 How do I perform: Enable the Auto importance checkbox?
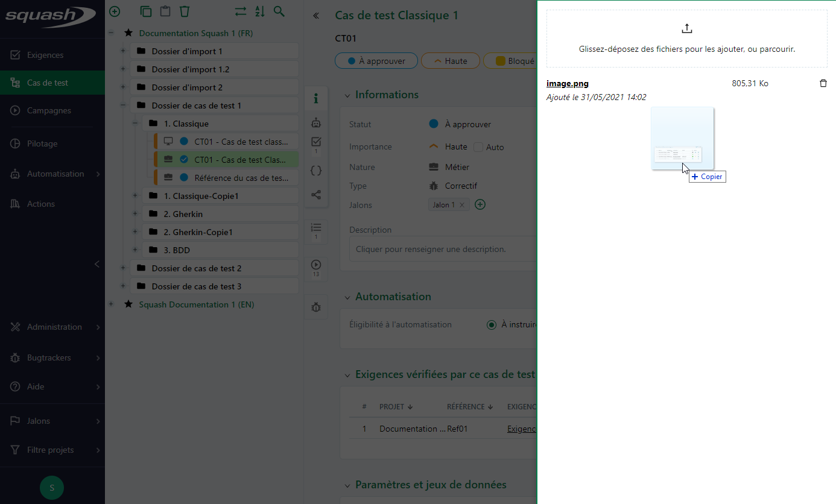[x=478, y=147]
